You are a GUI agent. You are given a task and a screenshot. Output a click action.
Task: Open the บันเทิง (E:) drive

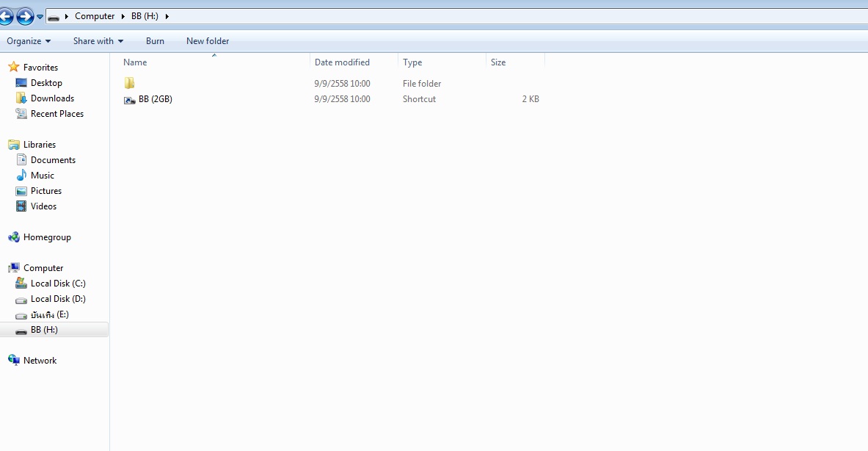pos(50,314)
